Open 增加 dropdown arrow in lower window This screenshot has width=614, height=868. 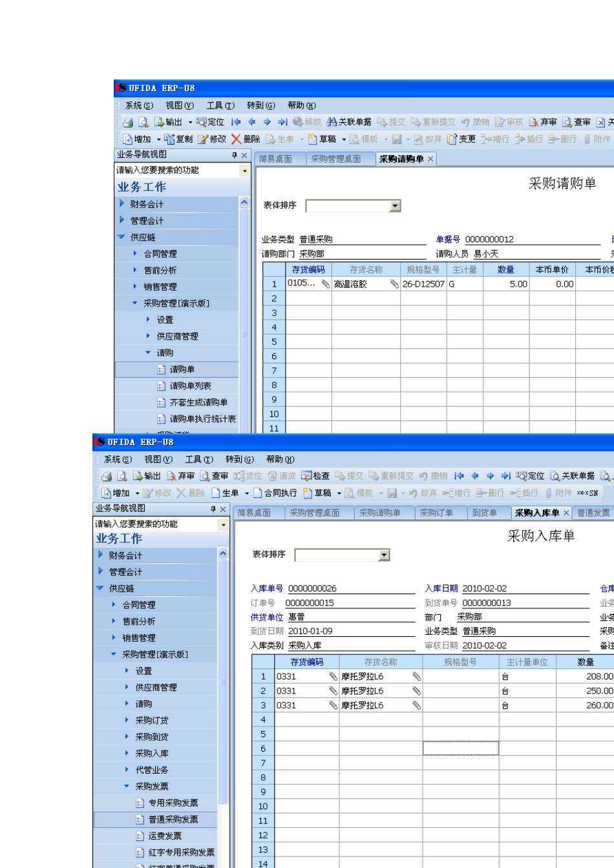pos(138,493)
